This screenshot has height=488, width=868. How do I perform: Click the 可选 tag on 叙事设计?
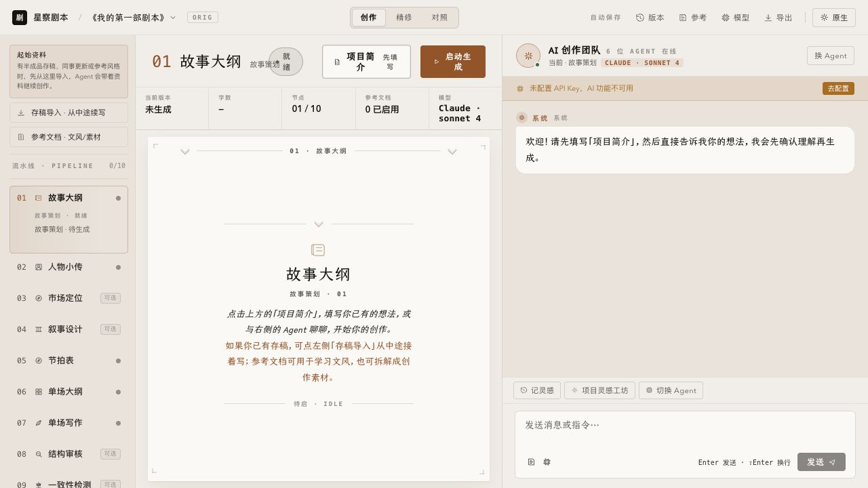click(x=111, y=329)
